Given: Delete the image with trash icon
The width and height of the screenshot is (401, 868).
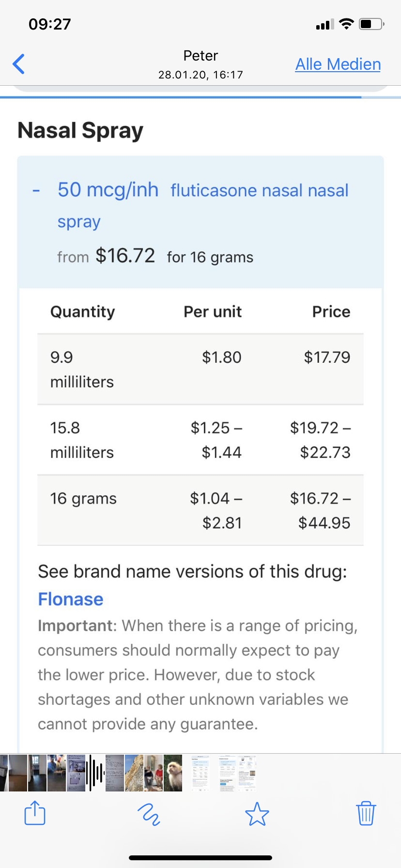Looking at the screenshot, I should 366,813.
